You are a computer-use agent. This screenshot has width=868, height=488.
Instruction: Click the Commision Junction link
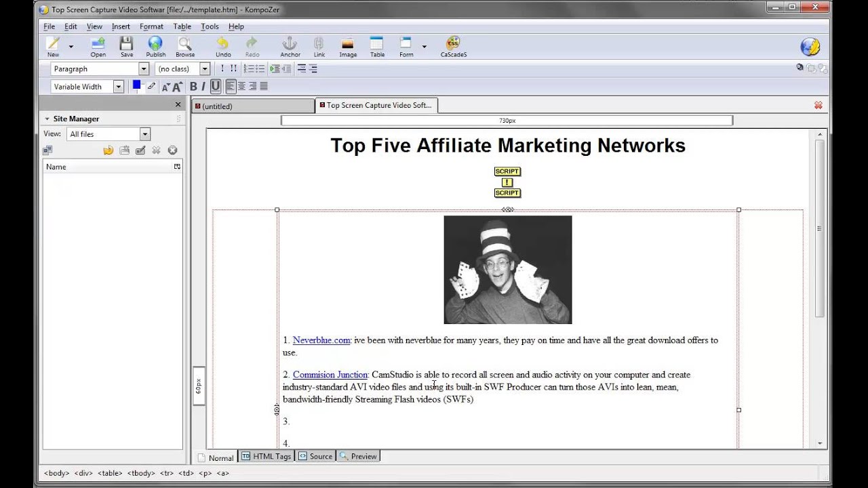330,375
